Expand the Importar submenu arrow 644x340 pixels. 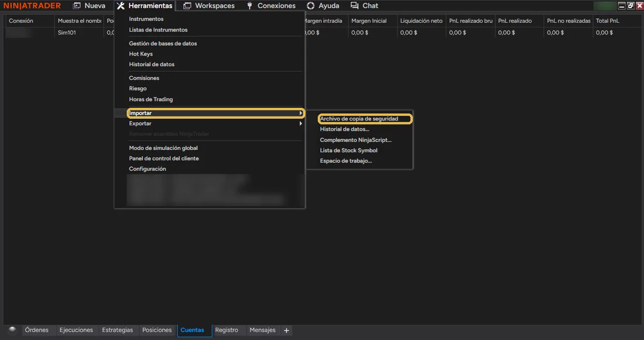coord(301,113)
